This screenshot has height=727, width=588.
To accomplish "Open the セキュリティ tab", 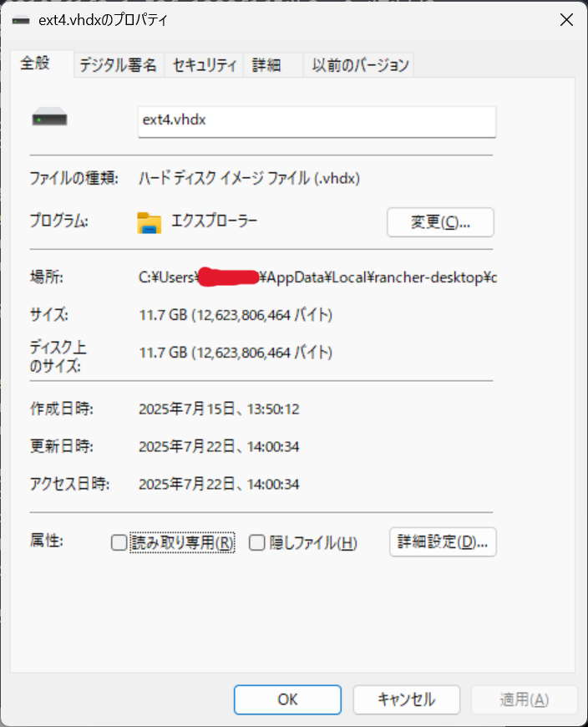I will click(x=205, y=65).
